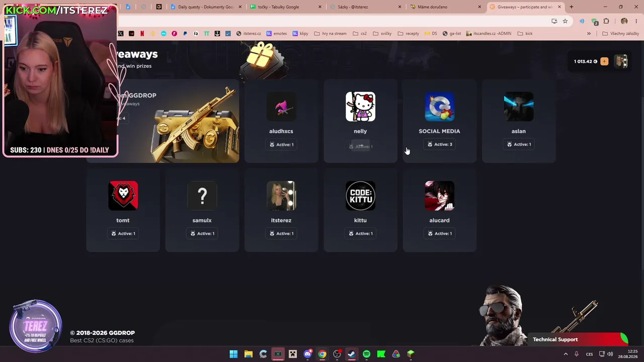
Task: Expand the cs2 bookmark folder
Action: point(360,34)
